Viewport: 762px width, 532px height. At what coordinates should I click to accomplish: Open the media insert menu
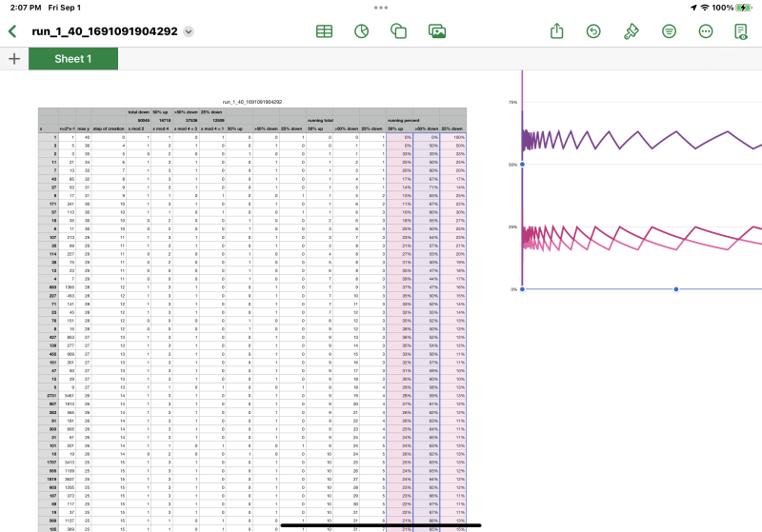pyautogui.click(x=437, y=31)
